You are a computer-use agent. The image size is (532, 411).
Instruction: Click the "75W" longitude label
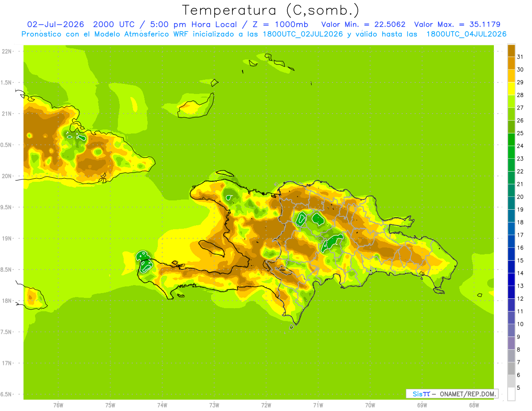click(x=110, y=405)
